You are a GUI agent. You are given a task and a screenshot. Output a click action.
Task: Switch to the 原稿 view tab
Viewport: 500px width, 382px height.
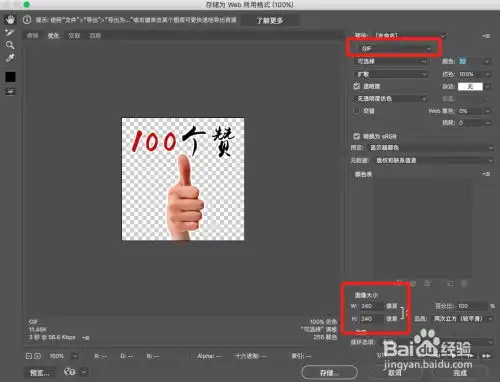32,36
